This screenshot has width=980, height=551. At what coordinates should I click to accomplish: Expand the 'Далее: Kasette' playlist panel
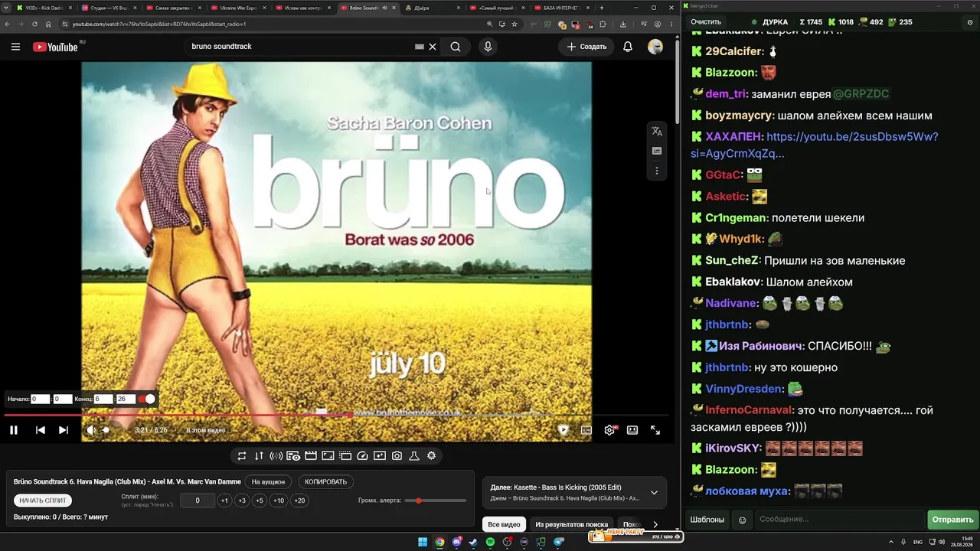point(654,493)
